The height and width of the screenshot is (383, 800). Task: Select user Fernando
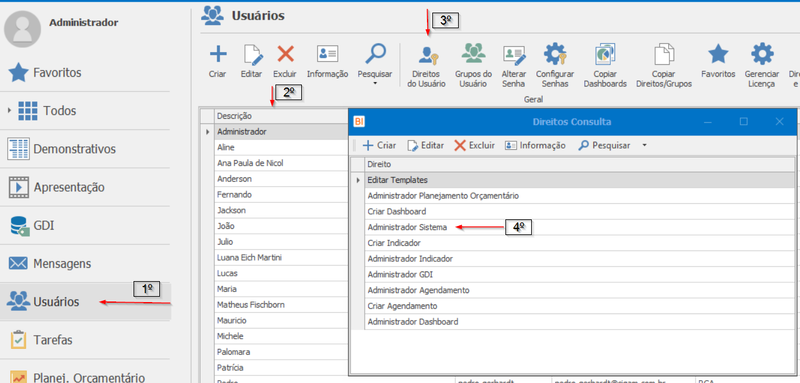(x=281, y=195)
